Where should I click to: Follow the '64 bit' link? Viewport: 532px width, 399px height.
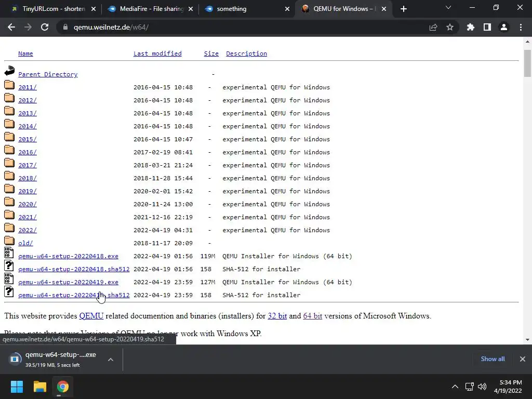312,316
